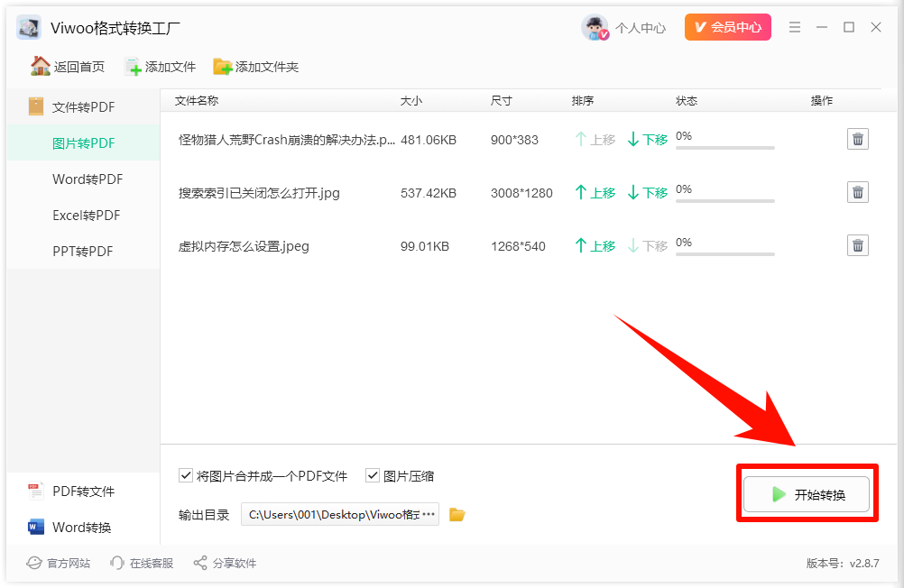The width and height of the screenshot is (904, 588).
Task: Click dimension value 3008*1280
Action: (x=521, y=193)
